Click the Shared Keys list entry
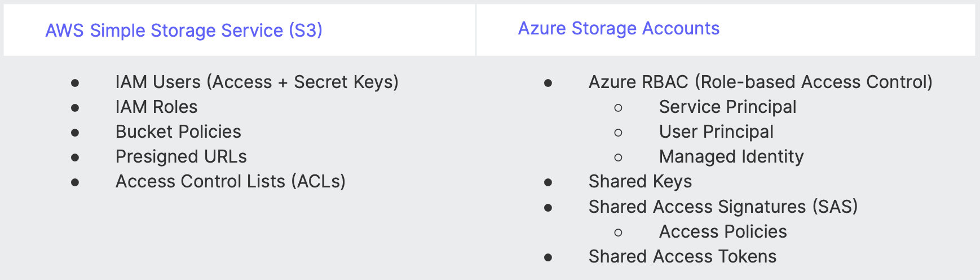Viewport: 980px width, 280px height. (640, 182)
